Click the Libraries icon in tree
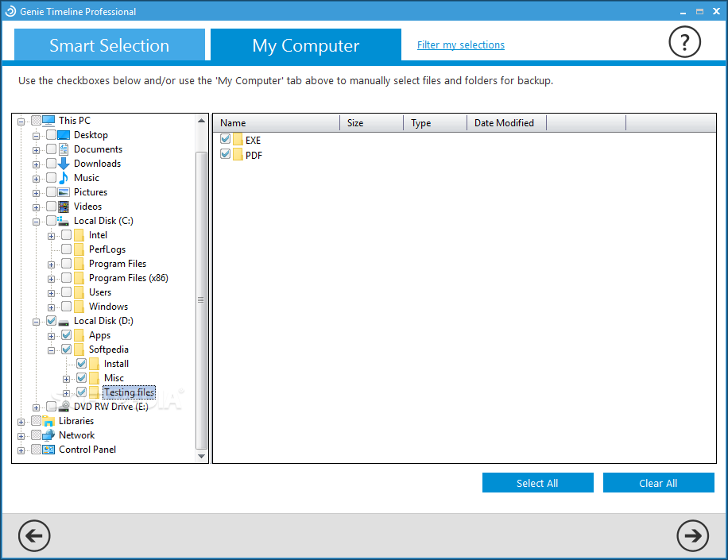 [x=48, y=421]
